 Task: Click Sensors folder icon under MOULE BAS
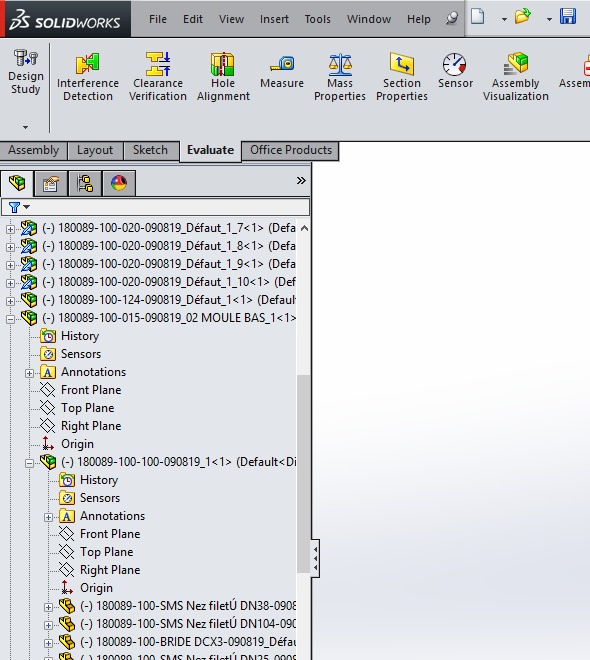point(48,354)
